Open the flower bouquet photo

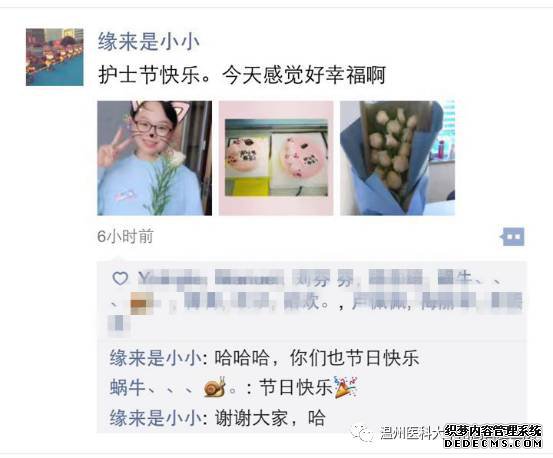click(x=397, y=158)
